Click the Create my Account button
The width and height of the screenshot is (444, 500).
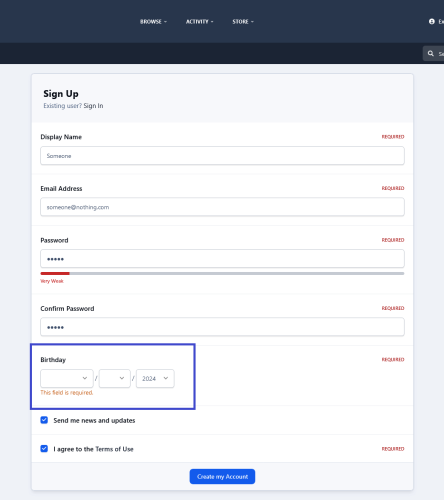pyautogui.click(x=222, y=477)
